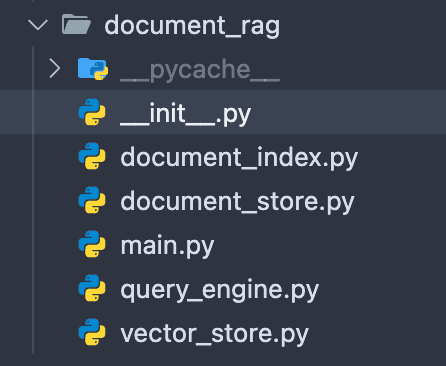Collapse the document_rag folder chevron
The height and width of the screenshot is (366, 446).
pyautogui.click(x=38, y=25)
